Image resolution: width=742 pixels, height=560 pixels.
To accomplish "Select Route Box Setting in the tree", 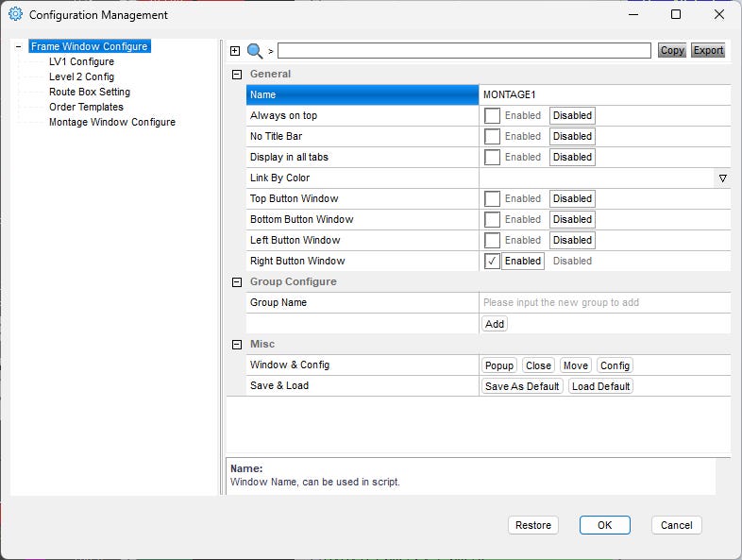I will 90,92.
